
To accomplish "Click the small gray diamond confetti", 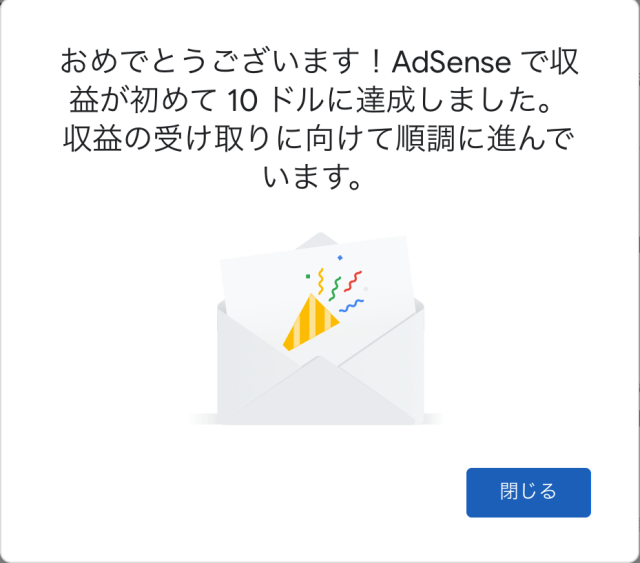I will pos(366,289).
